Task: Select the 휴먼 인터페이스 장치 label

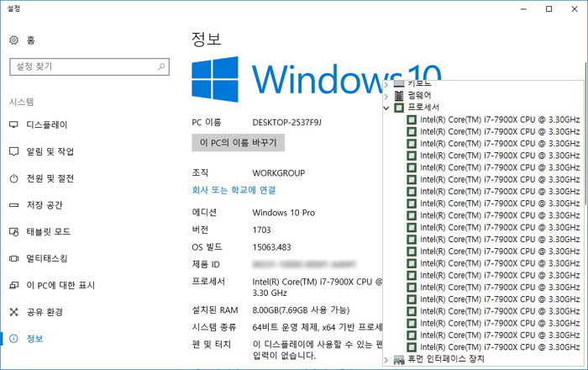Action: [446, 359]
